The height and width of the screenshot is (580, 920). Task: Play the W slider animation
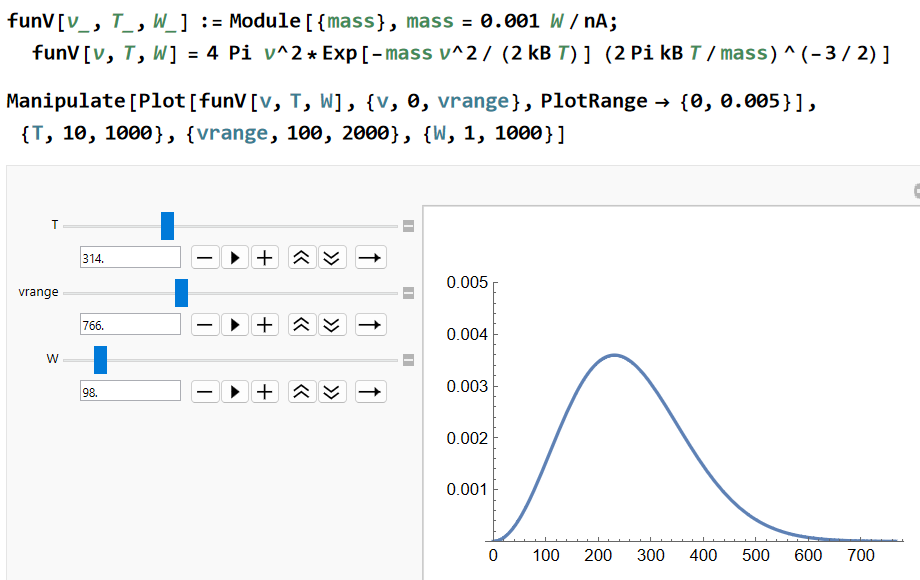pos(235,392)
